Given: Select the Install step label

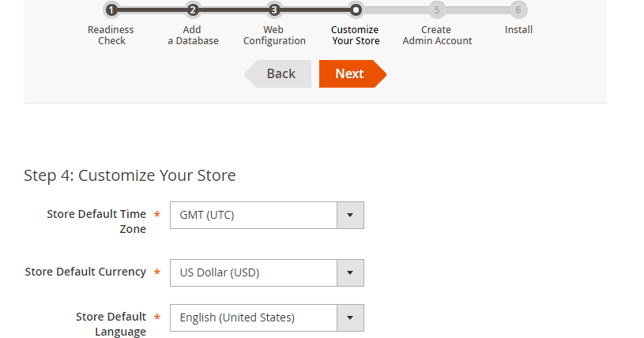Looking at the screenshot, I should click(519, 30).
